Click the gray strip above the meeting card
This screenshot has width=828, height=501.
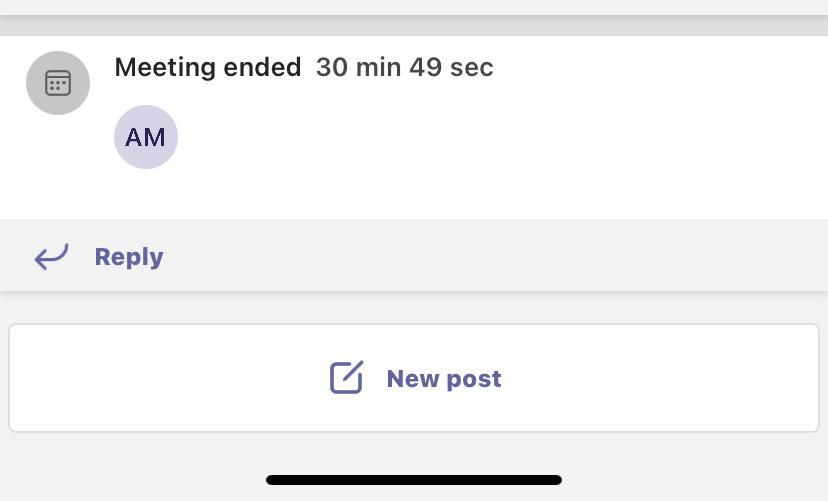coord(414,7)
